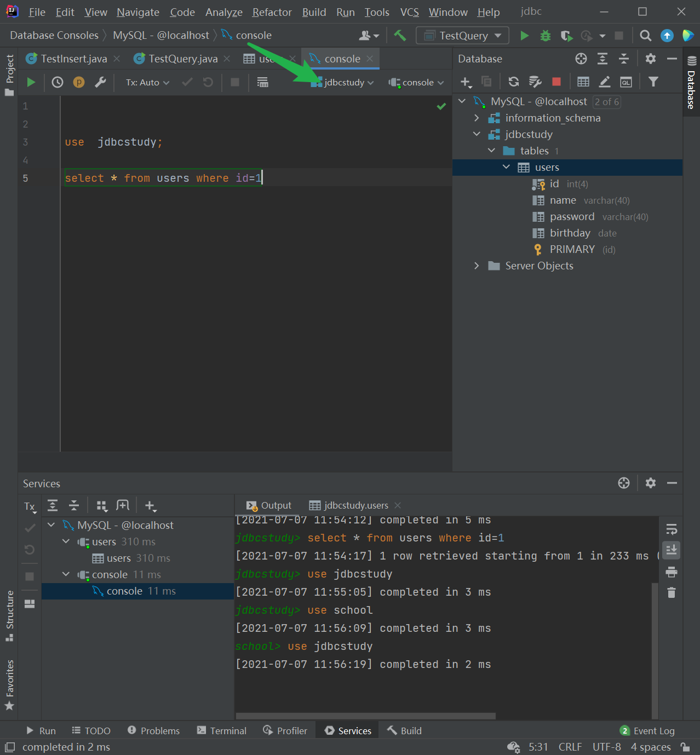The height and width of the screenshot is (755, 700).
Task: Click the Run with Coverage icon
Action: coord(566,36)
